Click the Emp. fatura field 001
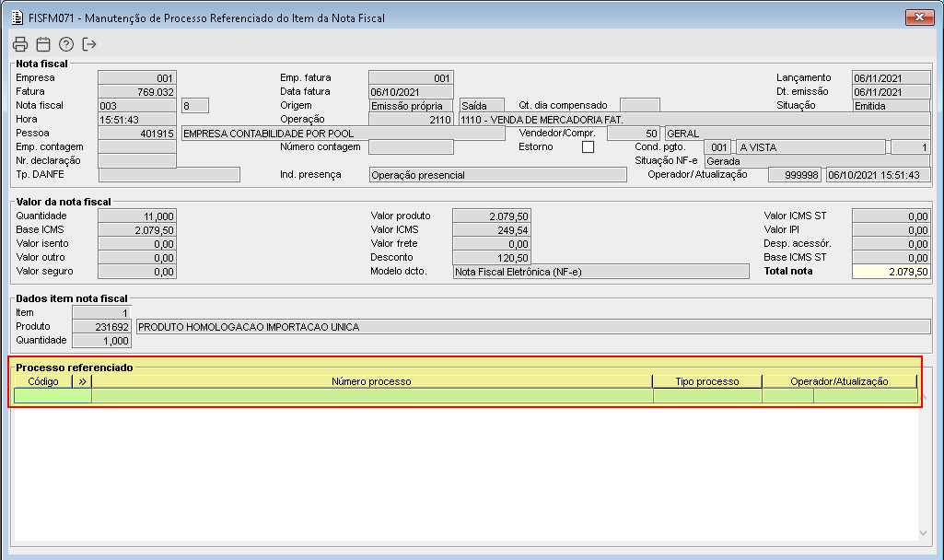 pos(411,77)
